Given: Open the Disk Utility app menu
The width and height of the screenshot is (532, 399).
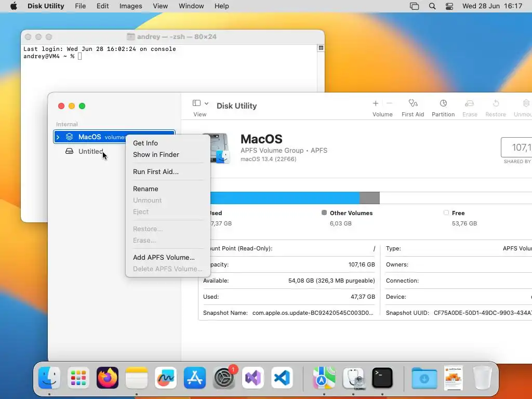Looking at the screenshot, I should 46,6.
